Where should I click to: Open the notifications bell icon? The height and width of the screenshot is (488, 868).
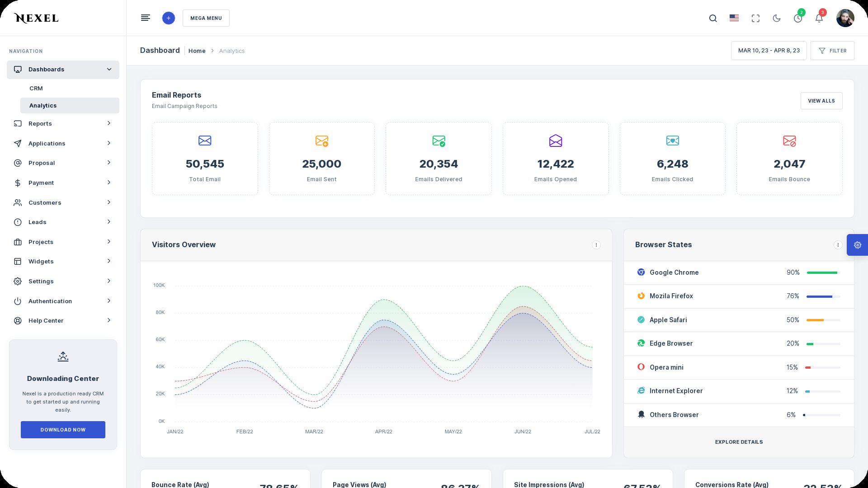point(819,19)
